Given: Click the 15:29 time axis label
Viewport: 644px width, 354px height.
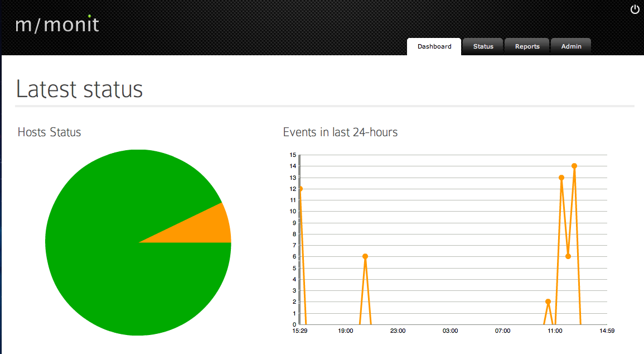Looking at the screenshot, I should pos(300,331).
